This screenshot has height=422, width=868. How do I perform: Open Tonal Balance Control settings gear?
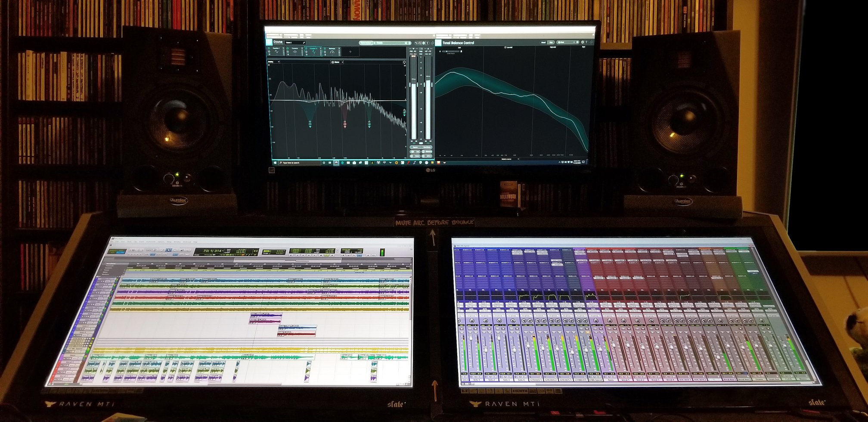(x=582, y=42)
